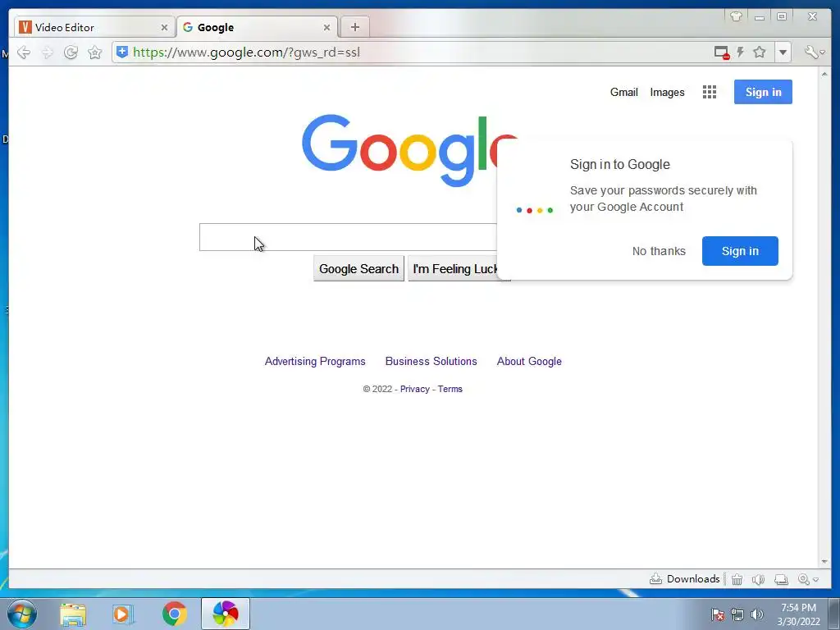Click the lightning bolt speed mode icon

point(741,52)
